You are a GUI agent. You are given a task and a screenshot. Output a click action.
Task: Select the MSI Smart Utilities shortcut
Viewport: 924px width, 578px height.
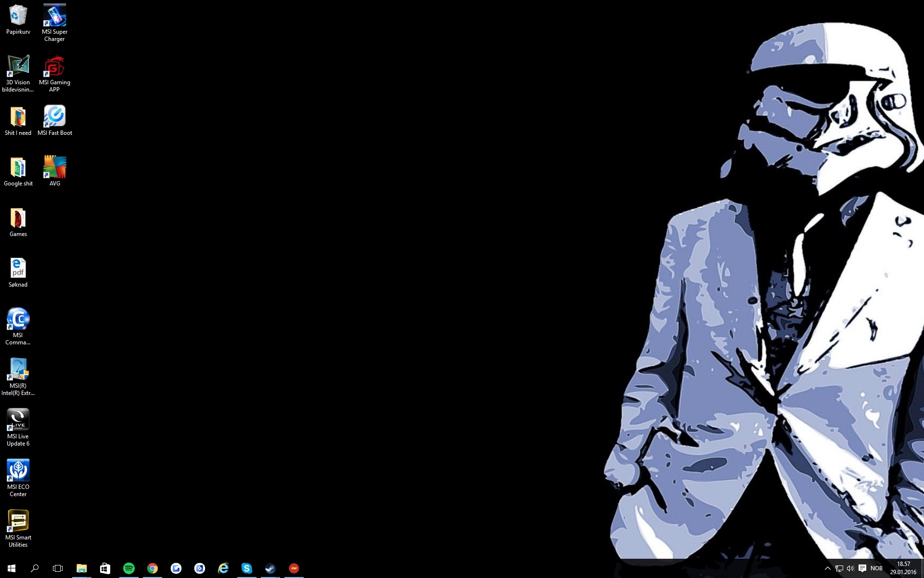[x=18, y=529]
